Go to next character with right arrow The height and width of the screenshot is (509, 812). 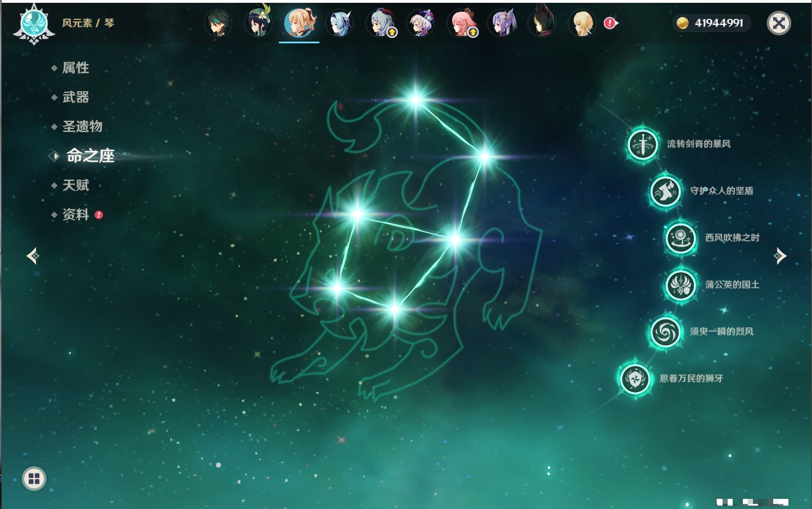tap(780, 256)
